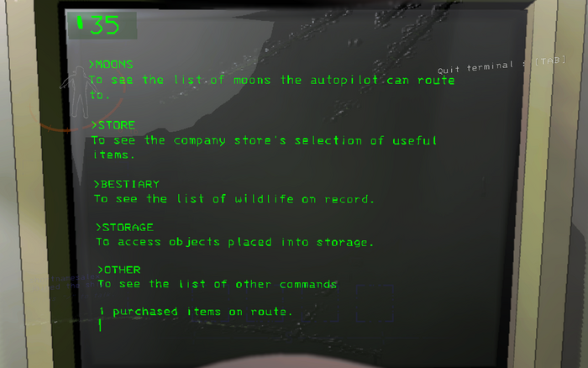Click the moons autopilot route description
This screenshot has height=368, width=588.
click(x=271, y=87)
